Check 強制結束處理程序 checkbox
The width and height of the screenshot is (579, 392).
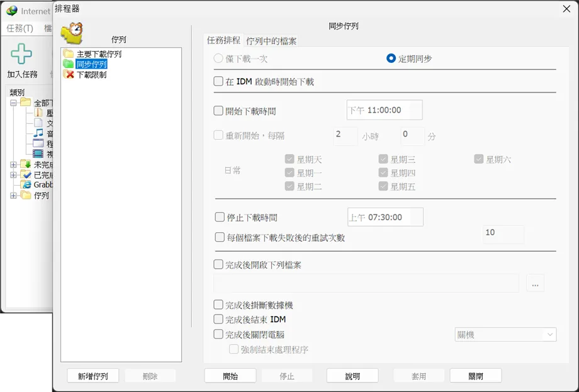pyautogui.click(x=233, y=349)
